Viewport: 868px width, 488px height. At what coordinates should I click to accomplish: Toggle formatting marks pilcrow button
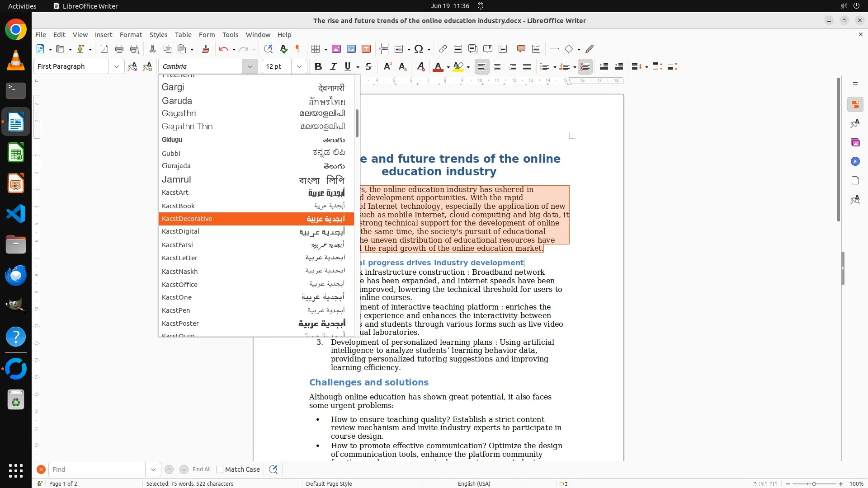pos(298,49)
